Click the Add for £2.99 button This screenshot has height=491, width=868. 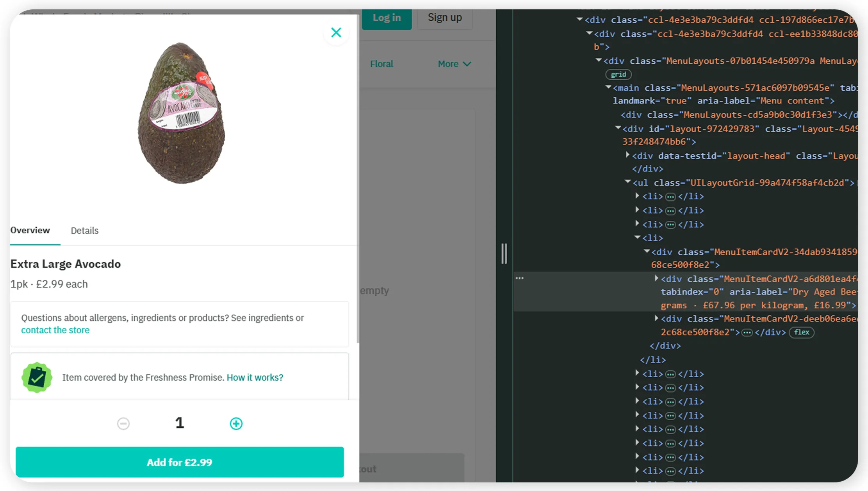[180, 462]
